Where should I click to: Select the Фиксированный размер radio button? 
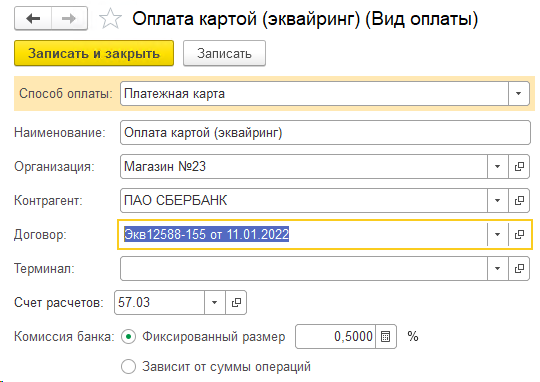(128, 337)
